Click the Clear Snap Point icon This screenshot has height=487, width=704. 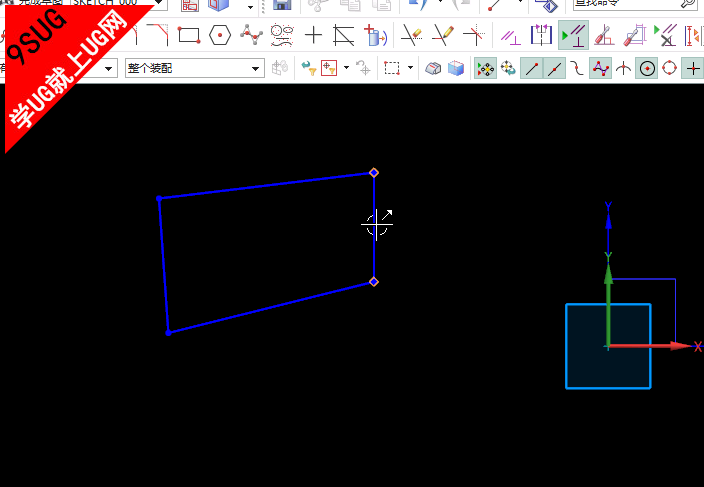tap(509, 68)
